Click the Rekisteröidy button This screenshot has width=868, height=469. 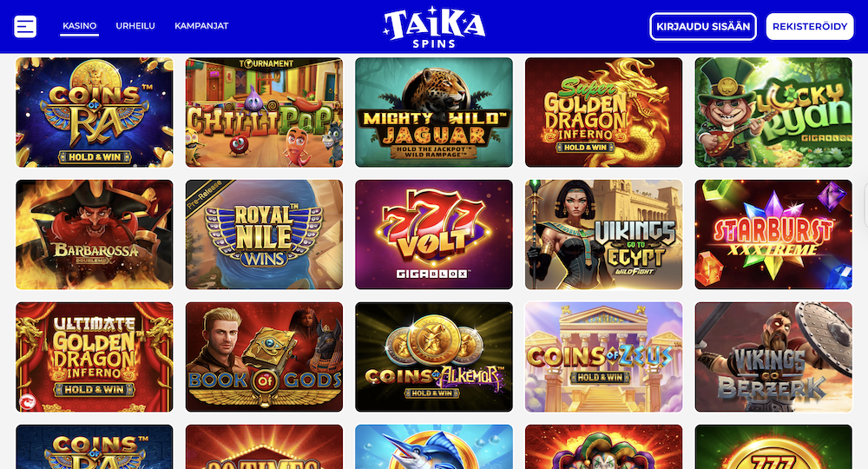pyautogui.click(x=810, y=27)
